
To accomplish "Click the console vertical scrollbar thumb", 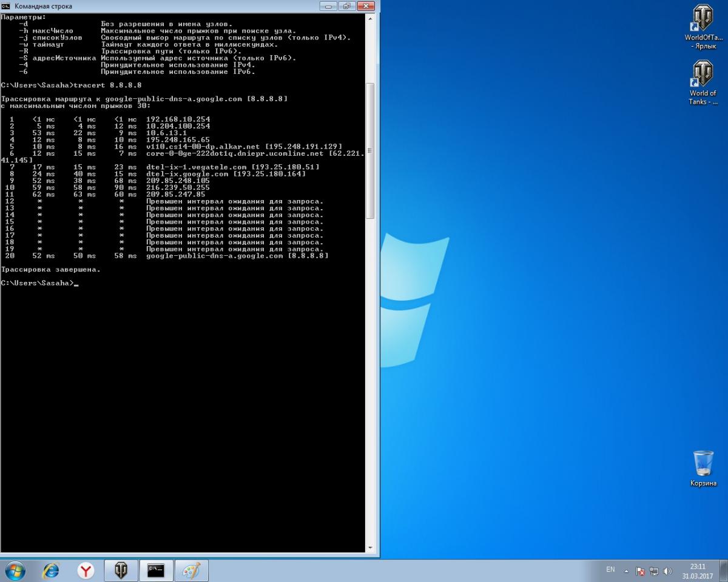I will (x=370, y=151).
